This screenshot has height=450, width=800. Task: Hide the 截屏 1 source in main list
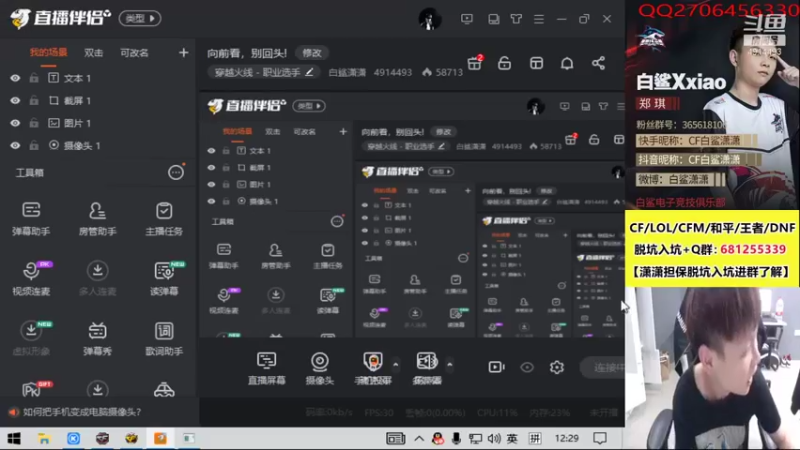coord(15,101)
